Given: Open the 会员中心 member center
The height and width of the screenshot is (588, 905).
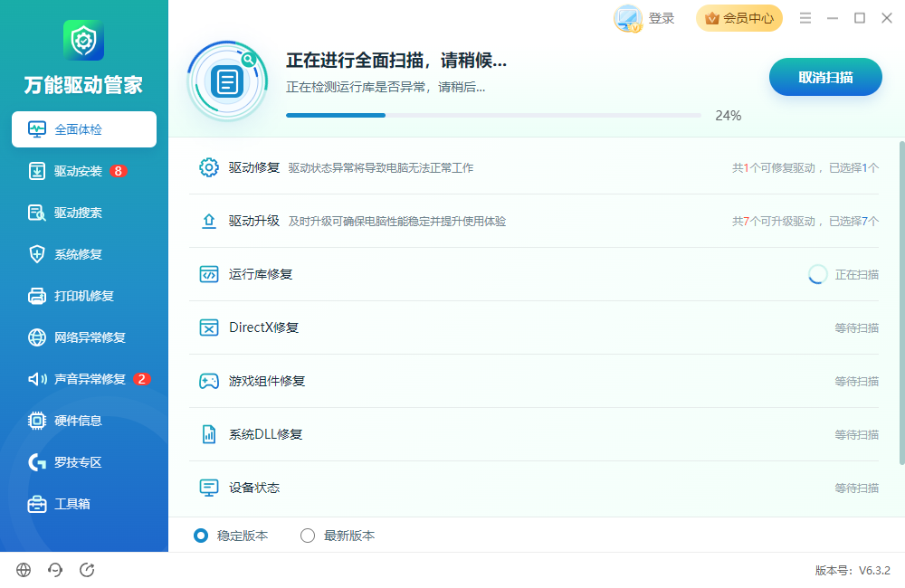Looking at the screenshot, I should [x=739, y=18].
